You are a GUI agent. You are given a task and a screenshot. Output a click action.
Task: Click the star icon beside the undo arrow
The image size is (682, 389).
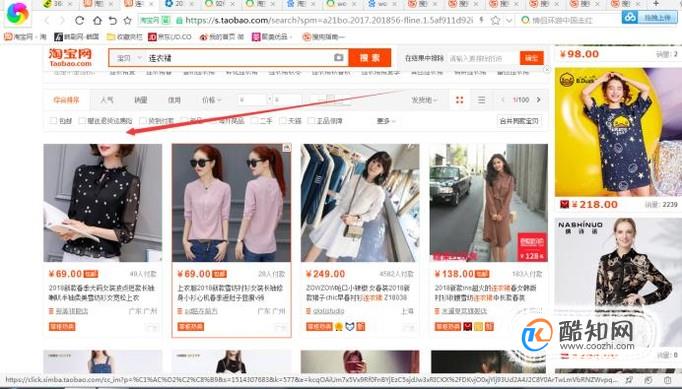tap(127, 20)
